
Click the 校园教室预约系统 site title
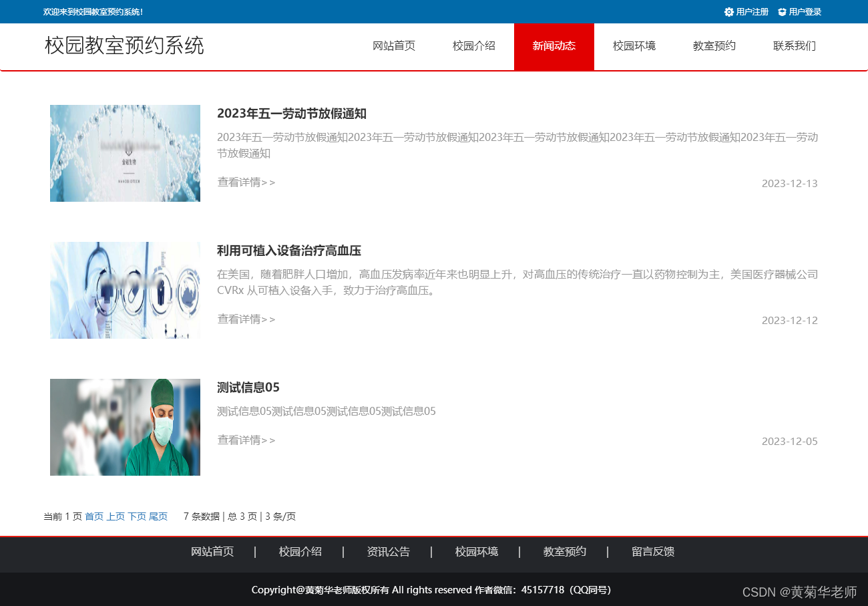124,46
